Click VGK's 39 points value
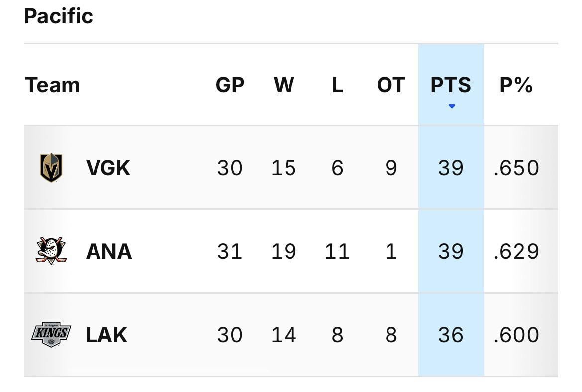 (451, 168)
